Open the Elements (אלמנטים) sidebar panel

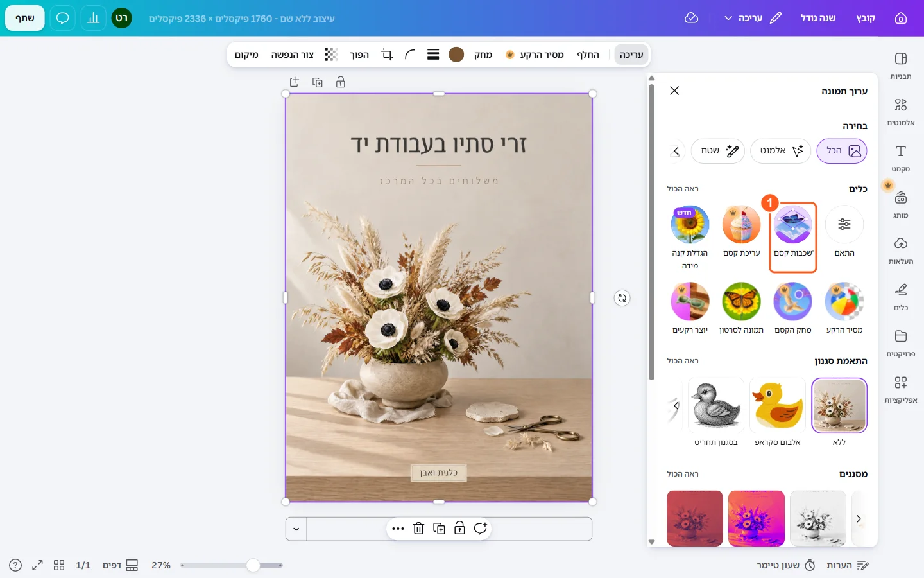coord(901,112)
